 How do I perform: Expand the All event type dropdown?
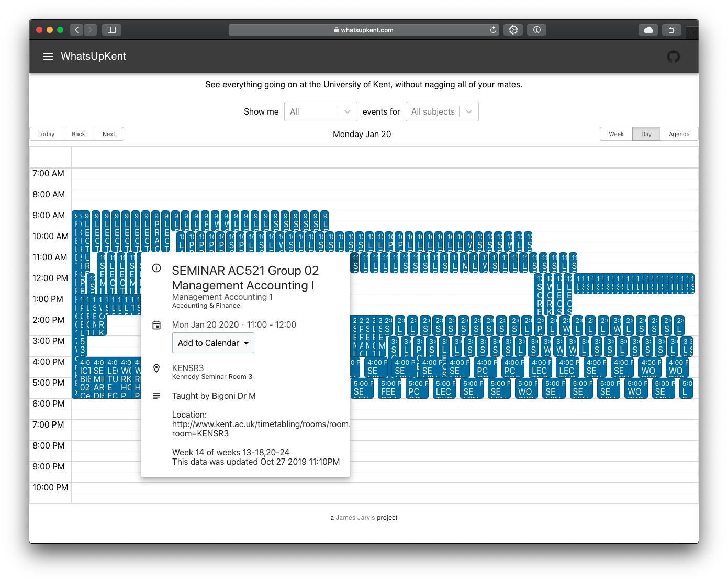point(320,111)
